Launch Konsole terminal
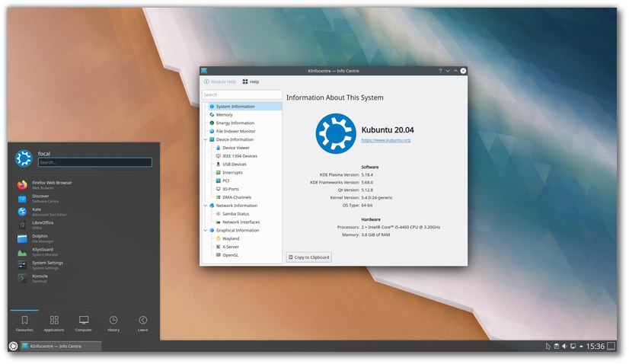 pyautogui.click(x=85, y=278)
